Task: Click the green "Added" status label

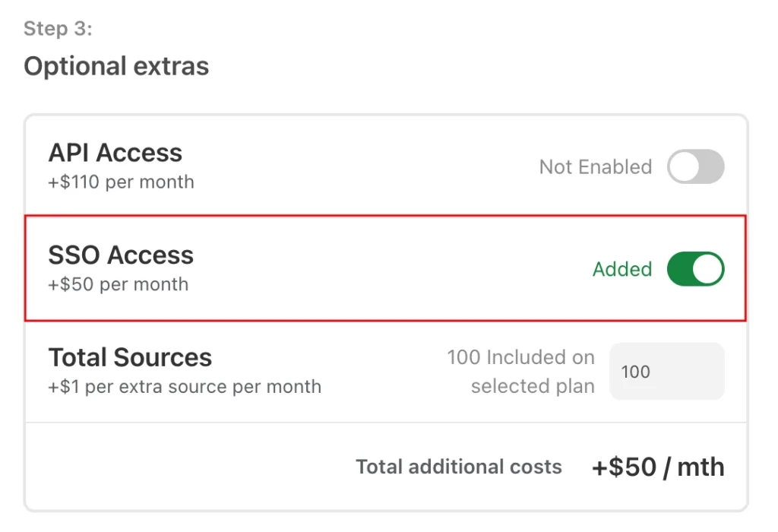Action: tap(622, 269)
